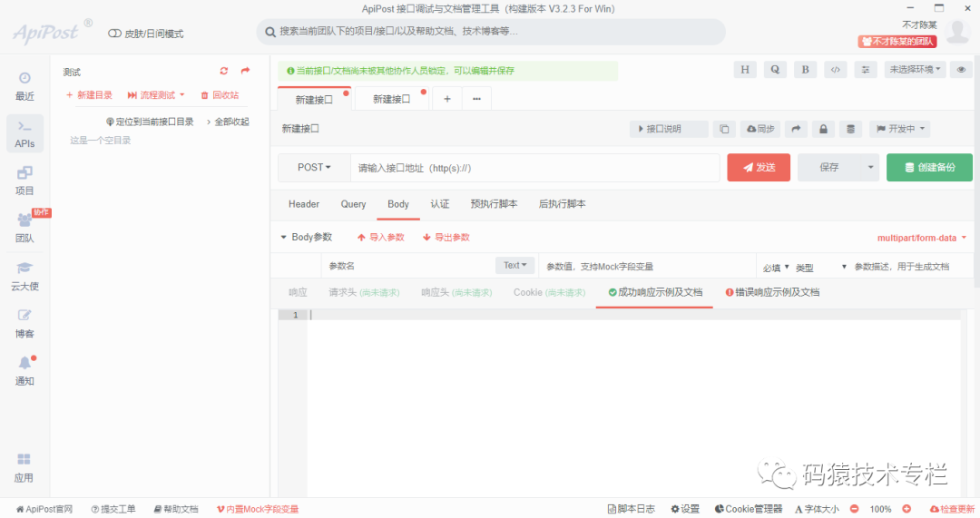Open the more tabs ellipsis menu
The width and height of the screenshot is (980, 518).
[477, 99]
